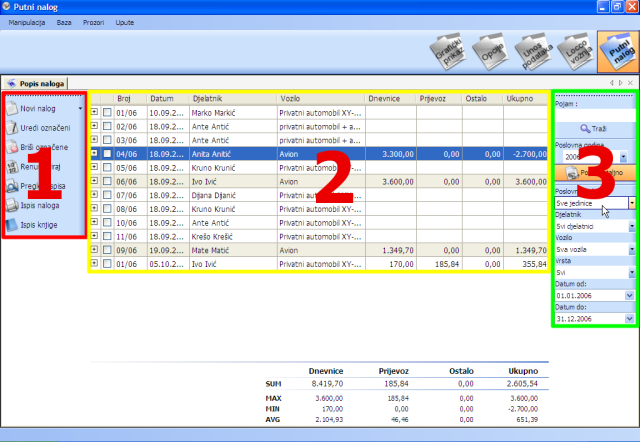The height and width of the screenshot is (442, 640).
Task: Click previous tab arrow in tab strip
Action: point(611,83)
